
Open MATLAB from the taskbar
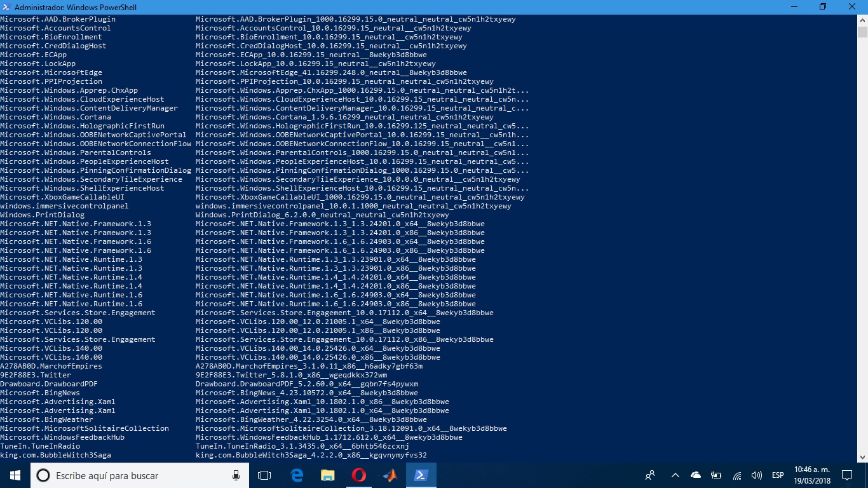pos(390,475)
